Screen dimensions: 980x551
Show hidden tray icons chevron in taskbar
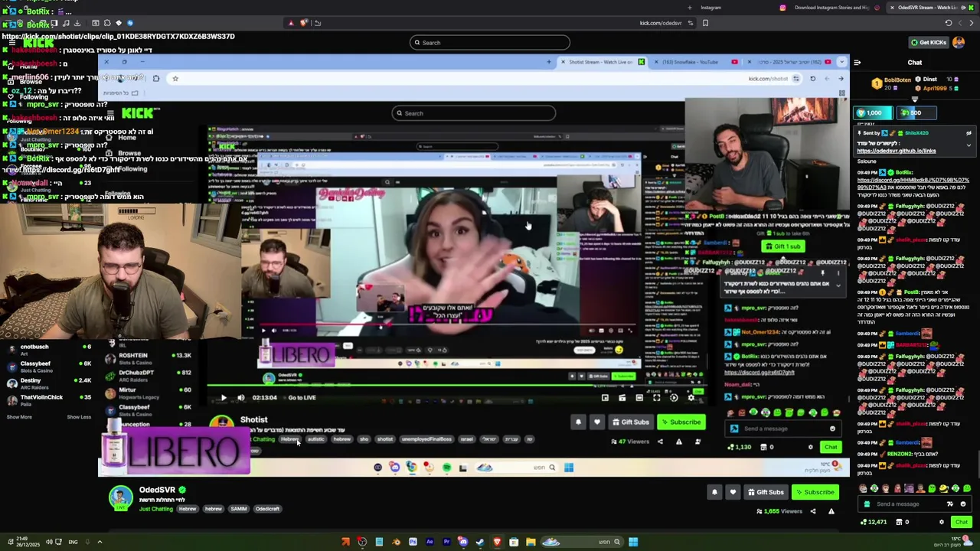[x=99, y=542]
